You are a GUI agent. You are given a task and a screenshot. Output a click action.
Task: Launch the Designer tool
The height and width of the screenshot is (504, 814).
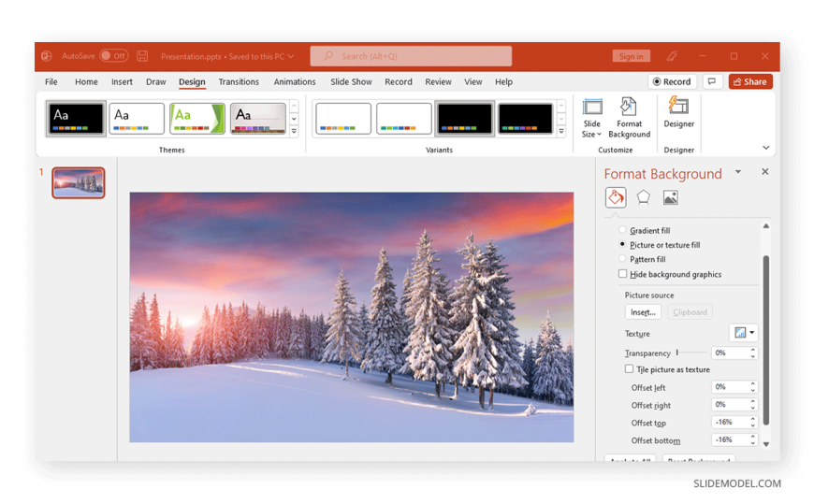tap(678, 112)
